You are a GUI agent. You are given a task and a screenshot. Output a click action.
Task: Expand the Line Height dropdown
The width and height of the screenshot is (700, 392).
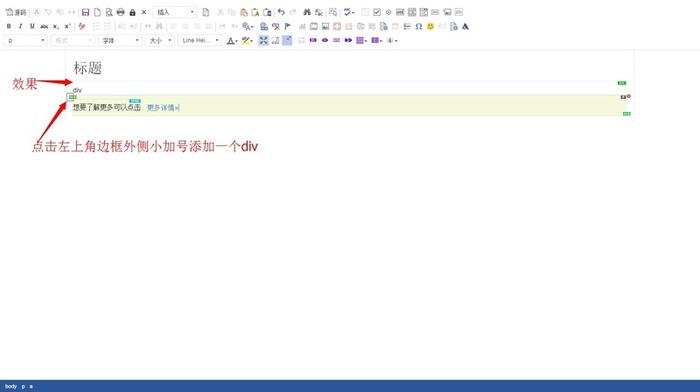(200, 41)
